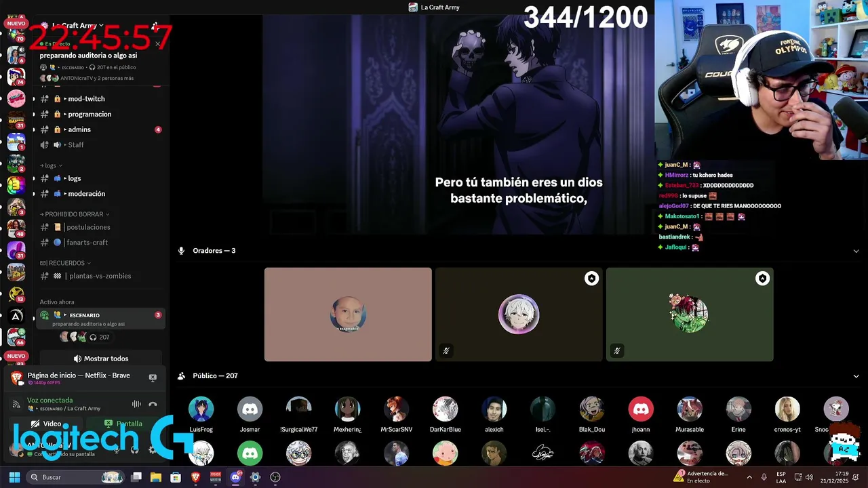Screen dimensions: 868x488
Task: Collapse the RECUERDOS category
Action: 65,263
